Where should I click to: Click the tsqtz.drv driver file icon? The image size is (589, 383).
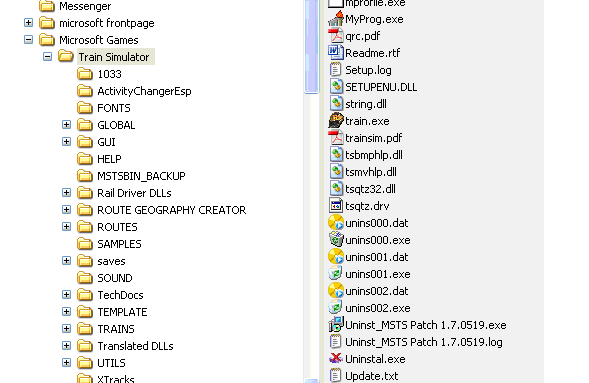coord(335,206)
